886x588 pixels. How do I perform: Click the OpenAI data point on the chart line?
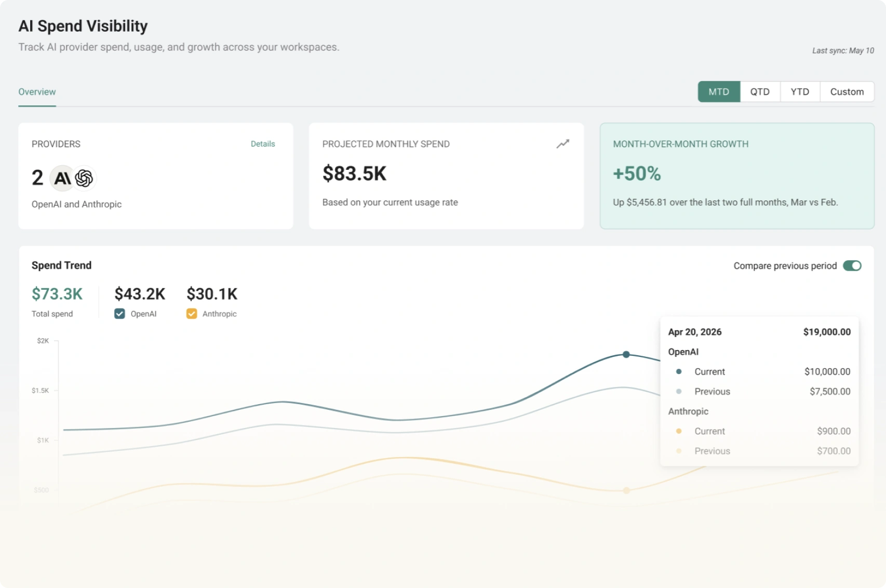[x=626, y=354]
